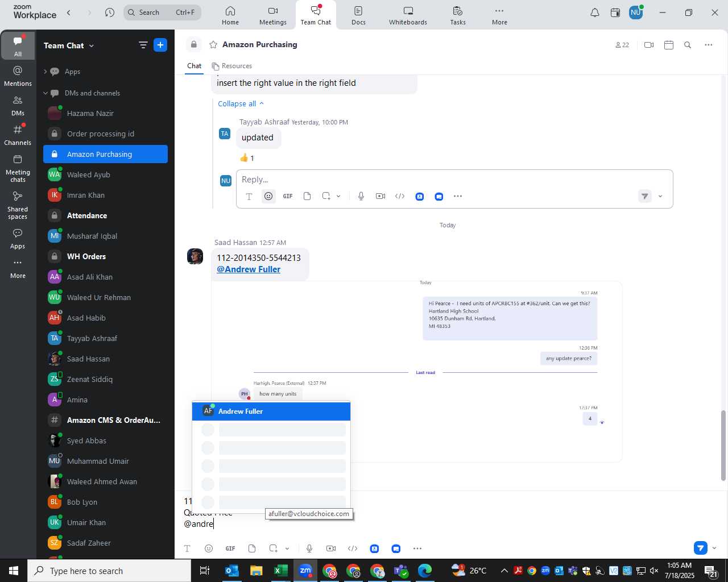Record audio message in reply box
Screen dimensions: 728x582
click(x=361, y=196)
